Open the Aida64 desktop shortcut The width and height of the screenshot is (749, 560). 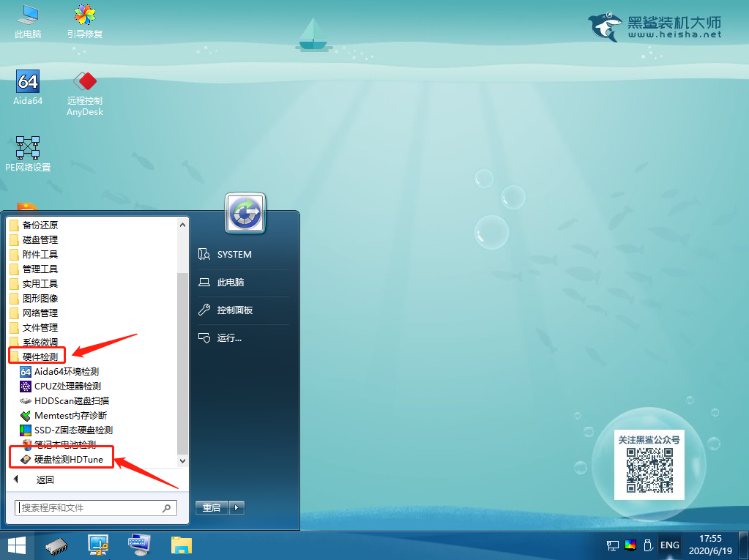[28, 88]
